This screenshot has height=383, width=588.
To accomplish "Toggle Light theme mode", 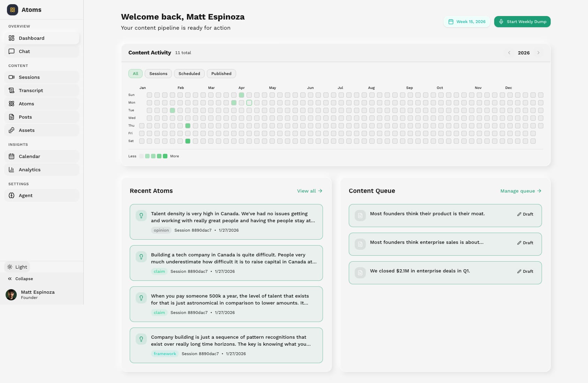I will coord(17,267).
